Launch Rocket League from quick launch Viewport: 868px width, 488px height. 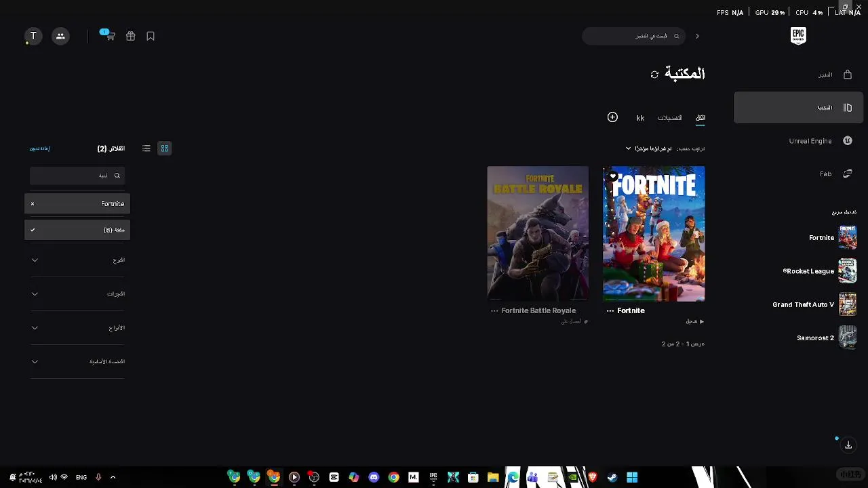point(820,271)
